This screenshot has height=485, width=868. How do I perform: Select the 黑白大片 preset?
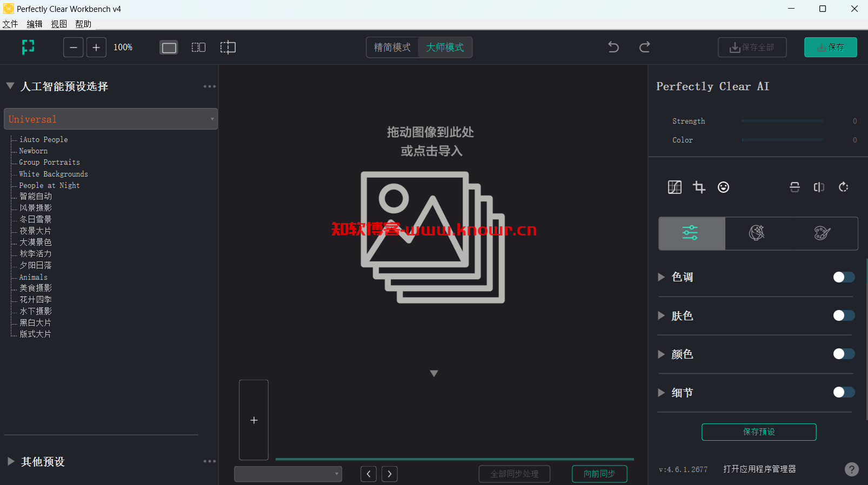tap(35, 322)
